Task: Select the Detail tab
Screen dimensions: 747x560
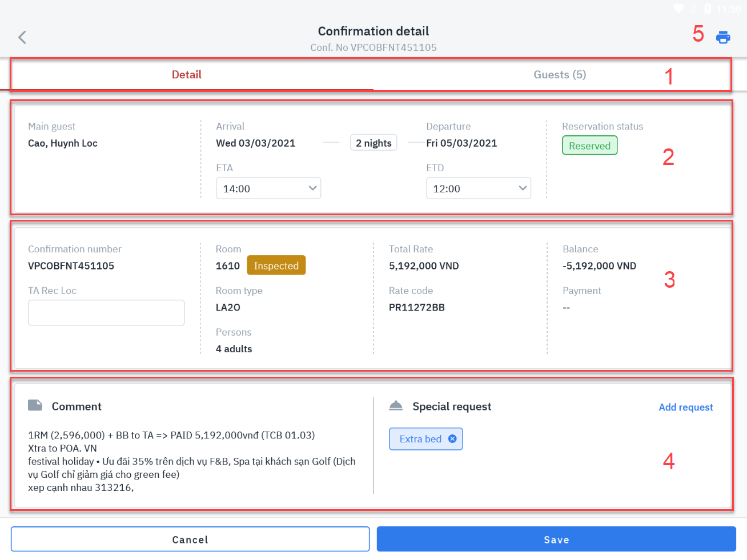Action: point(187,75)
